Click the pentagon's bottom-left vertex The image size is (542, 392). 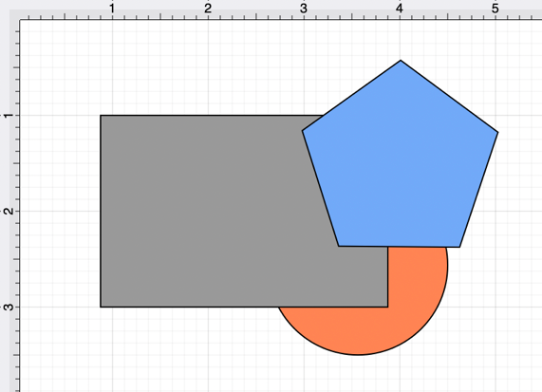[x=339, y=246]
